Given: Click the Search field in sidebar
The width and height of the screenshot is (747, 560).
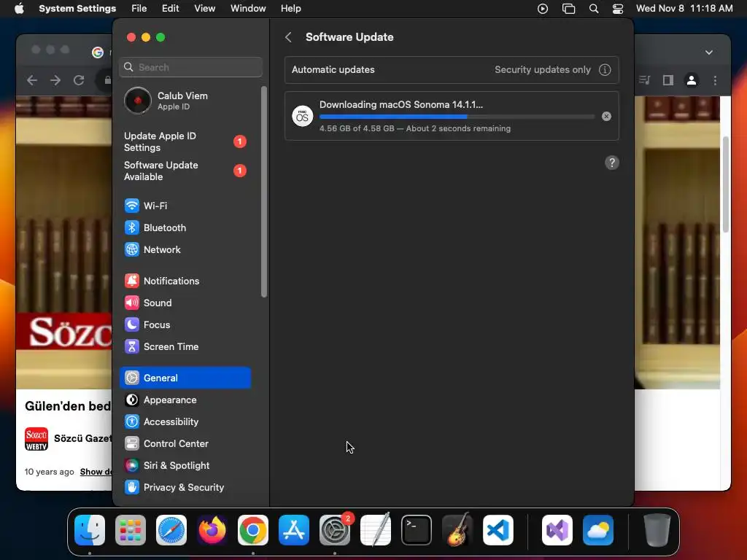Looking at the screenshot, I should (190, 67).
